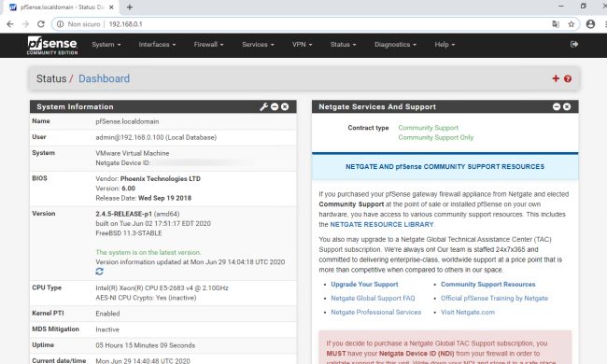Bookmark this page with star icon

point(571,24)
